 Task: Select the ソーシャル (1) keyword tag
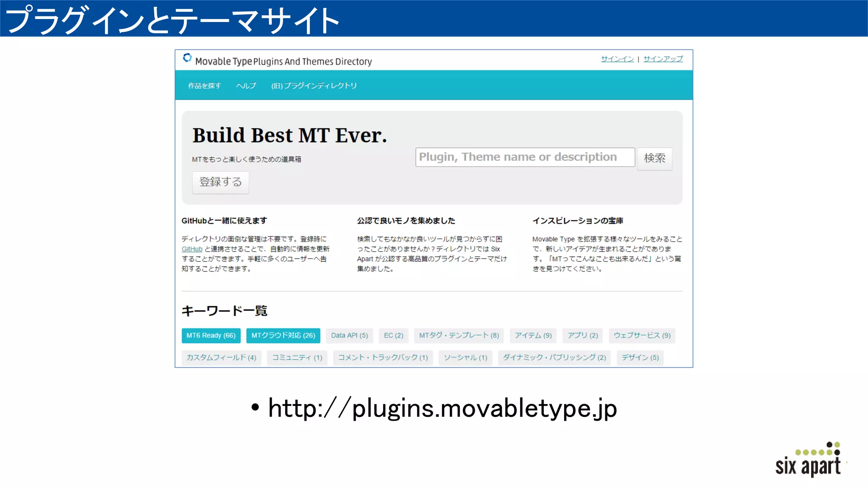[465, 358]
